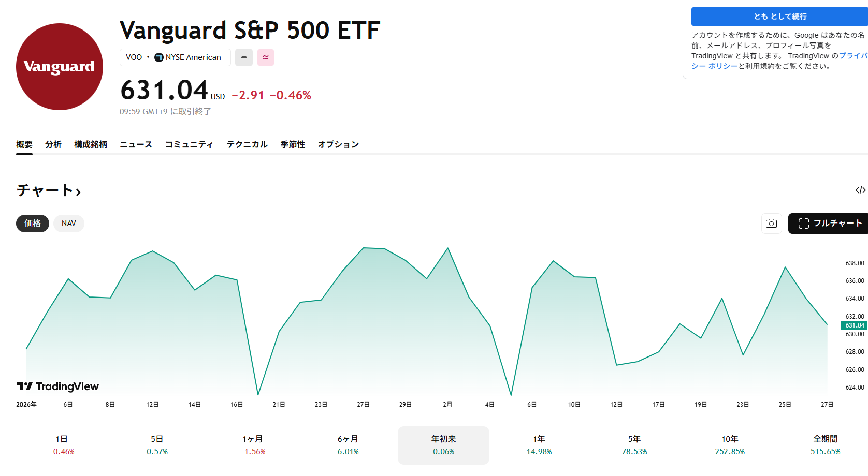Select the 全期間 time range
This screenshot has height=476, width=868.
tap(825, 445)
